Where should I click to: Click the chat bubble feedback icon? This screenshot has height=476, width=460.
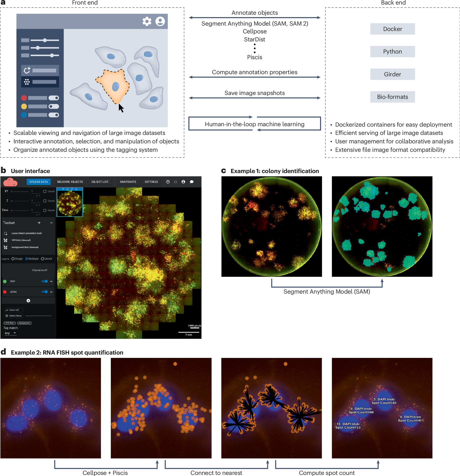tap(191, 182)
